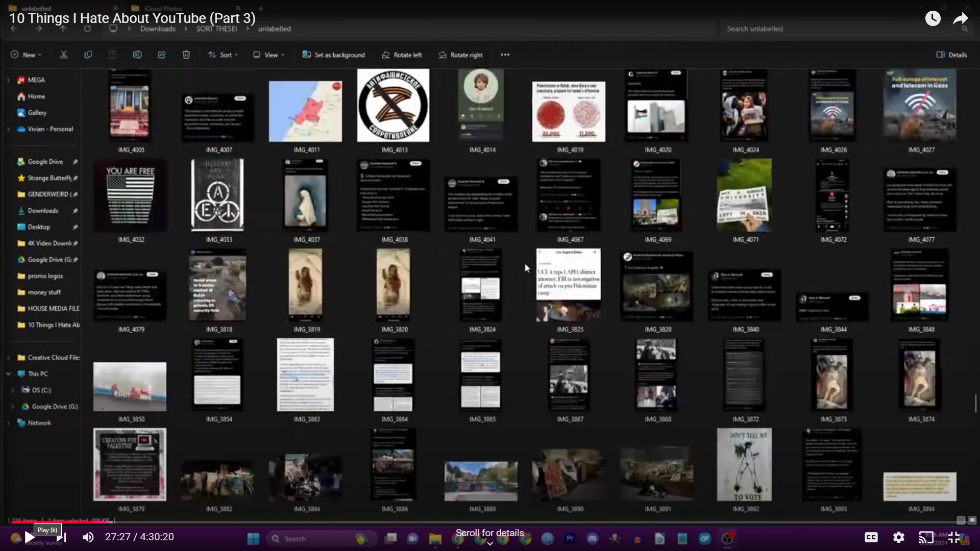Refresh the folder view
The image size is (980, 551).
(88, 29)
